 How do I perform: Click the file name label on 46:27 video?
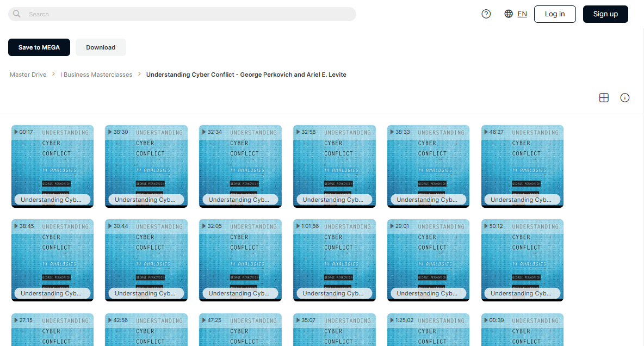(521, 200)
